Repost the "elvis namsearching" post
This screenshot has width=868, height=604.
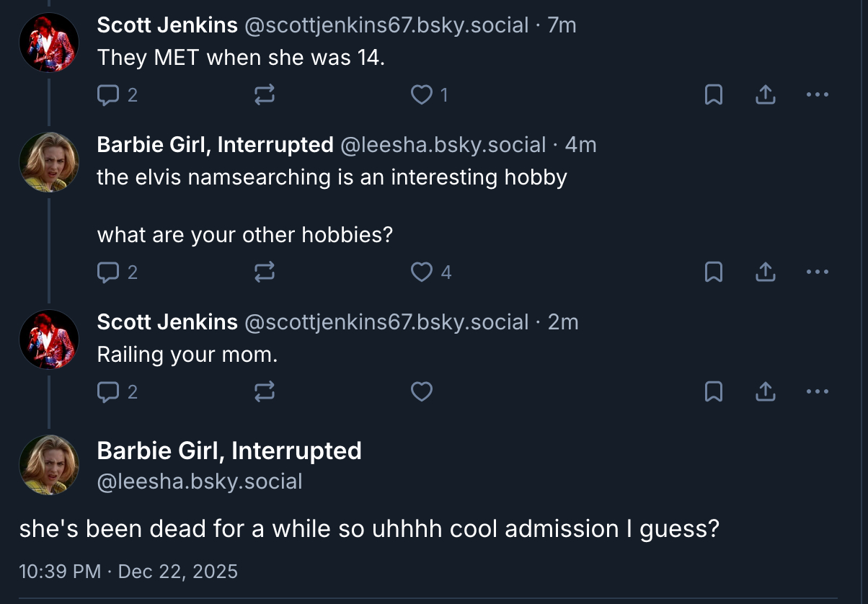(x=265, y=272)
